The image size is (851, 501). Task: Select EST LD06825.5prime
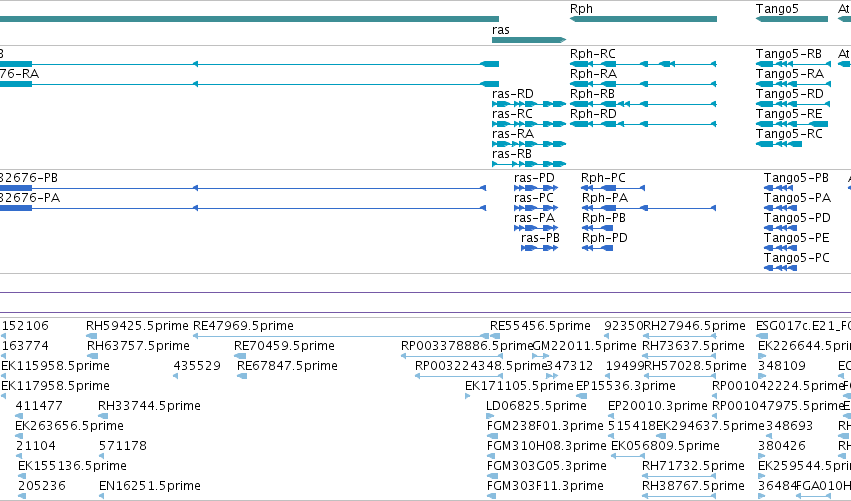(536, 406)
